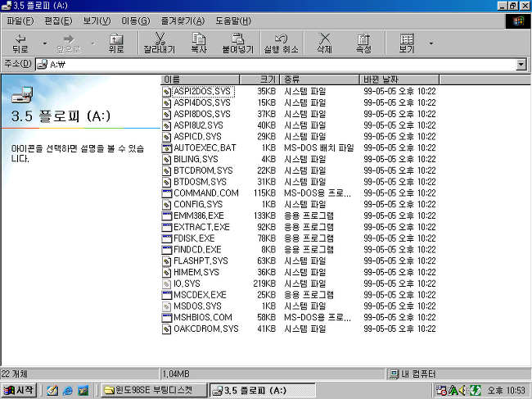Click the 115KB size of COMMAND.COM
This screenshot has height=399, width=532.
pyautogui.click(x=264, y=193)
